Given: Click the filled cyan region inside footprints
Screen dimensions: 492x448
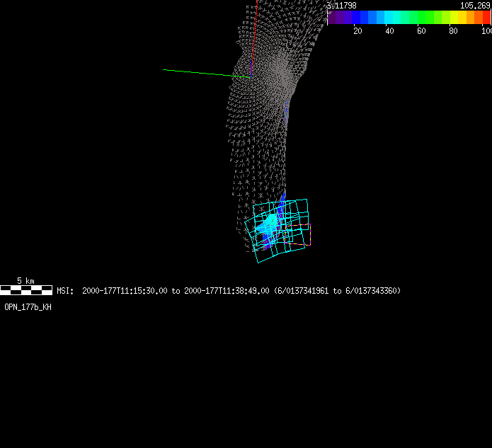Looking at the screenshot, I should 269,225.
